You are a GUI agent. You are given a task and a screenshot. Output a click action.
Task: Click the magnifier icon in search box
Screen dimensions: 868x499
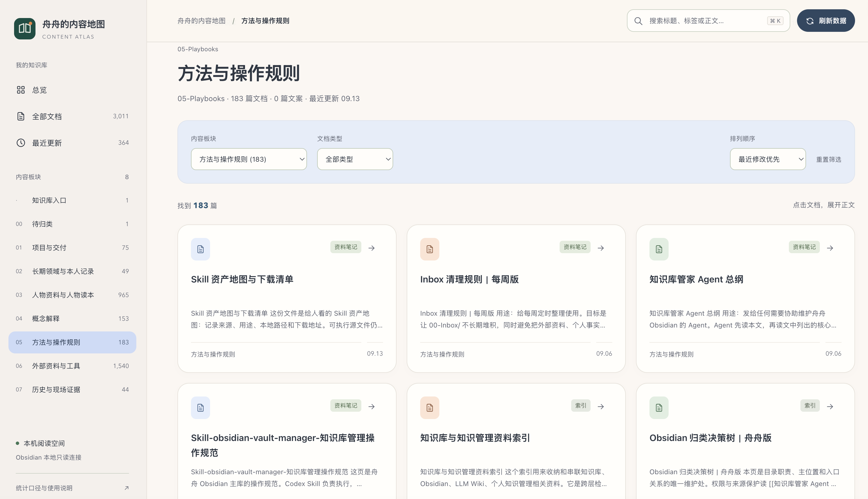point(638,21)
